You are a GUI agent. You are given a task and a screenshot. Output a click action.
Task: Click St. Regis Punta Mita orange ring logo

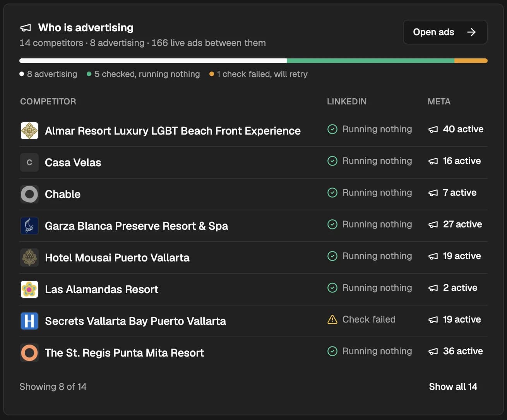click(29, 353)
